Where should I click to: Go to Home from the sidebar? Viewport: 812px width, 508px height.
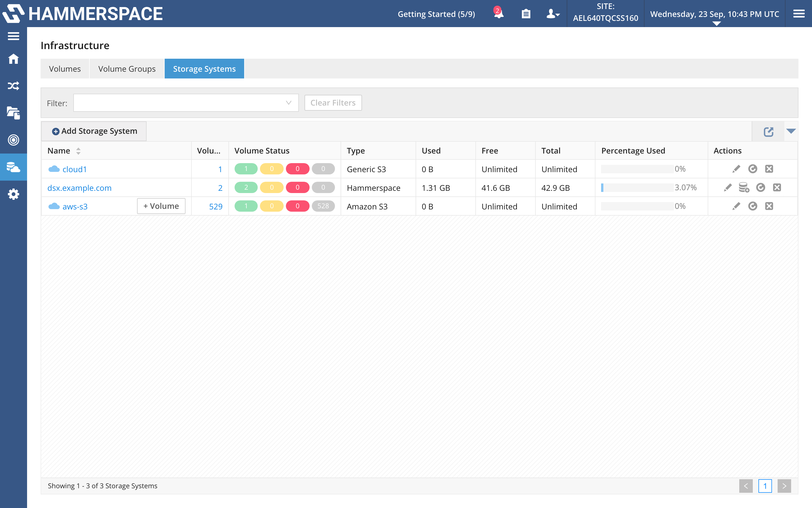click(14, 59)
